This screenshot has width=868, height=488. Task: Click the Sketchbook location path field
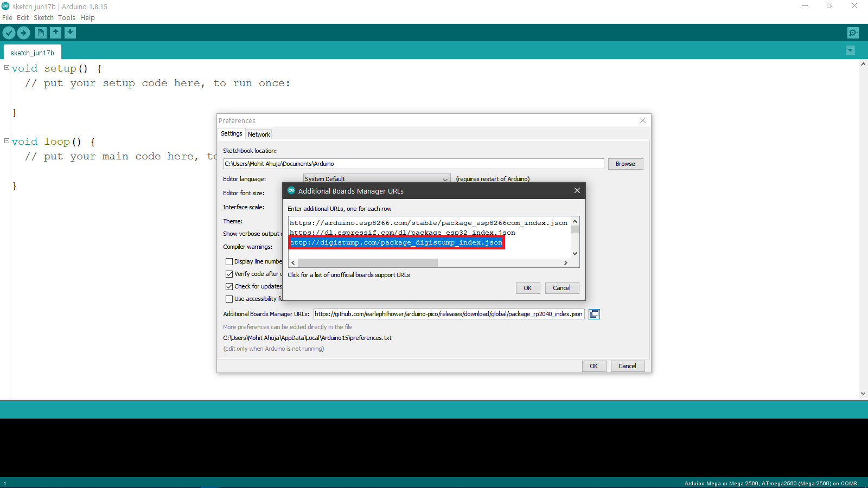point(413,164)
